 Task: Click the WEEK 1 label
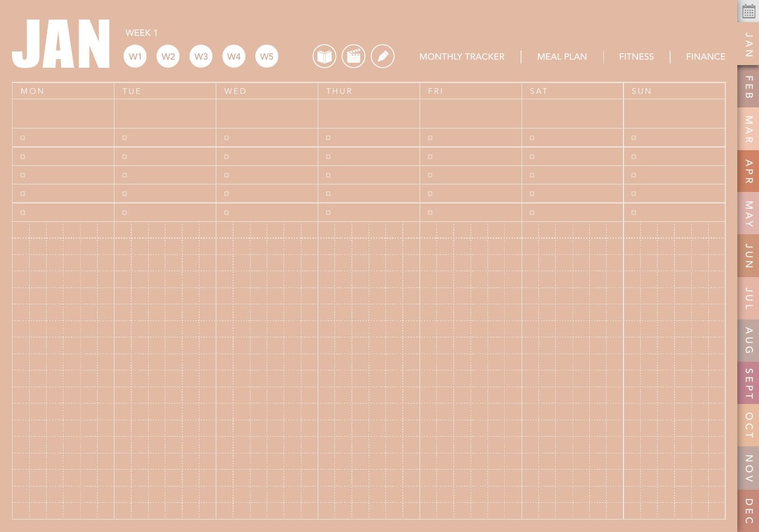pos(141,33)
